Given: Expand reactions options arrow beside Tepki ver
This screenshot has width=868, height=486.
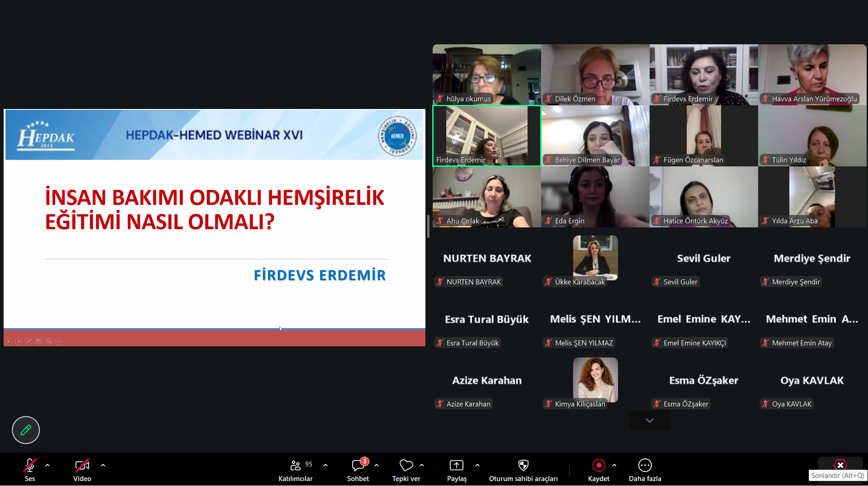Looking at the screenshot, I should tap(422, 465).
